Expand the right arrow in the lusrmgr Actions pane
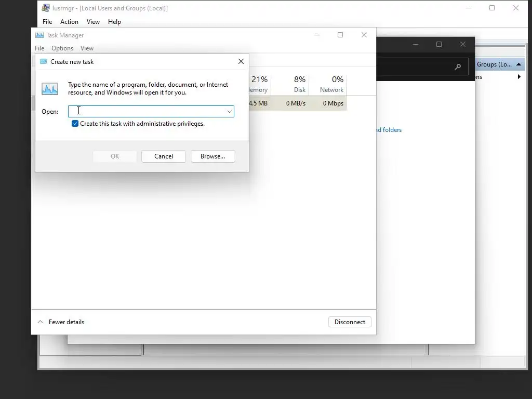Screen dimensions: 532x399 click(x=519, y=77)
